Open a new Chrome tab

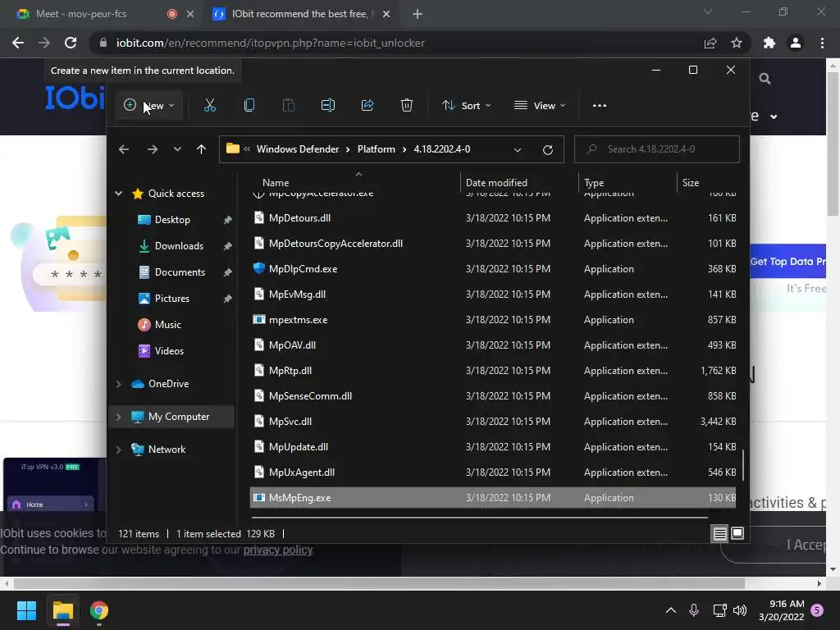tap(418, 15)
